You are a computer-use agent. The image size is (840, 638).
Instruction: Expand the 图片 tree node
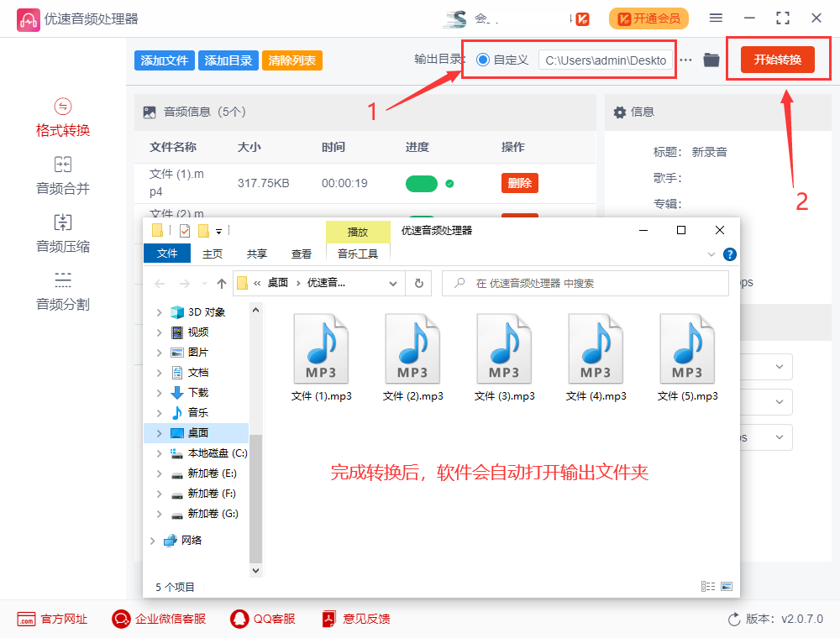tap(159, 353)
